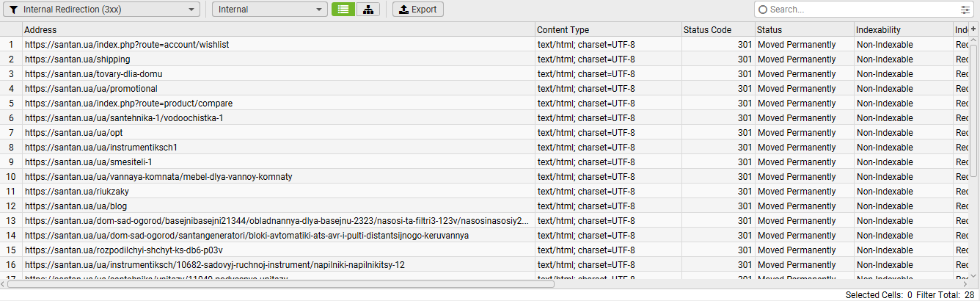Click the Export button
Image resolution: width=980 pixels, height=301 pixels.
point(418,10)
